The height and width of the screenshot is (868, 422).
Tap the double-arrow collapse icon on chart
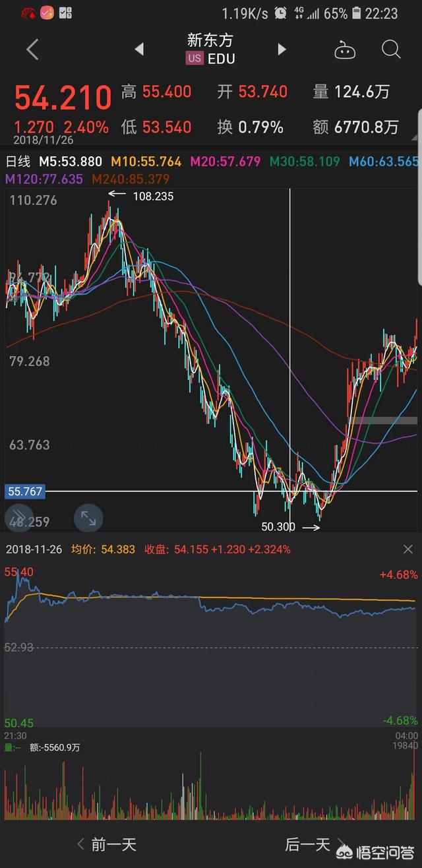coord(19,518)
